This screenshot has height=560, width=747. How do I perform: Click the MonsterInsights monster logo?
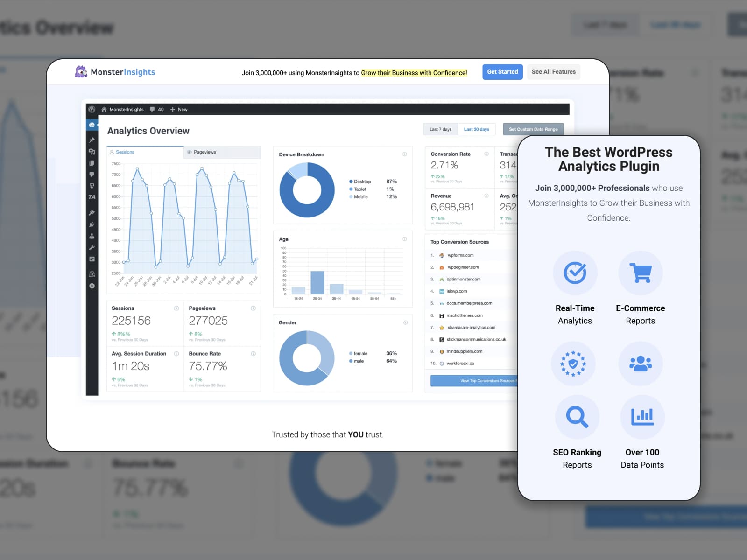click(x=81, y=71)
